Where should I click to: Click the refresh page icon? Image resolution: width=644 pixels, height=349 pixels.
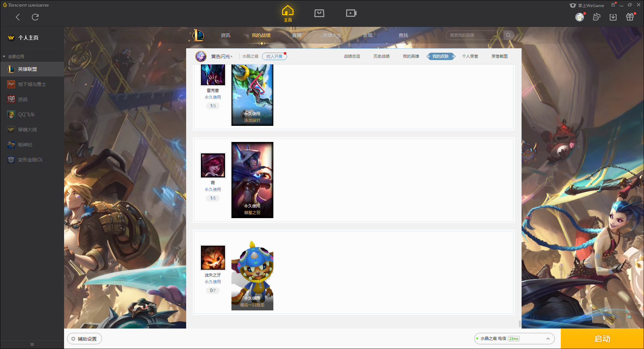tap(35, 17)
